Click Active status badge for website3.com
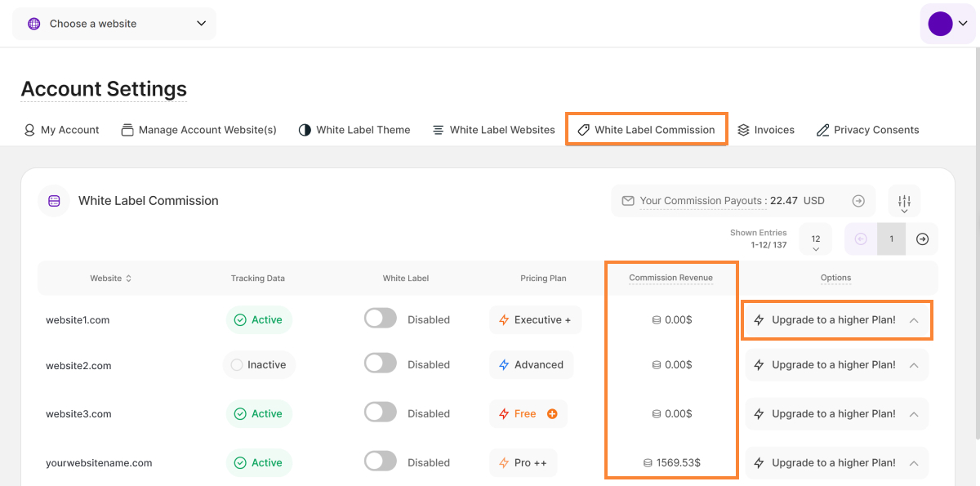The height and width of the screenshot is (486, 980). click(x=259, y=414)
